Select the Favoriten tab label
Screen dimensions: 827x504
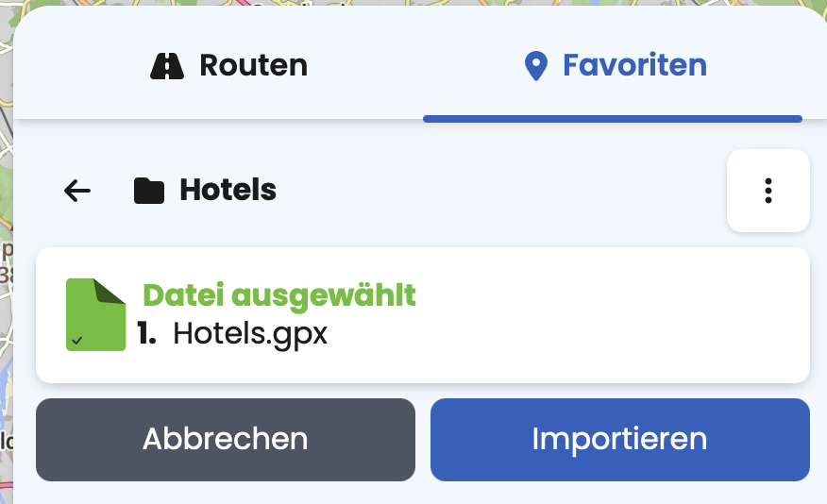tap(634, 65)
